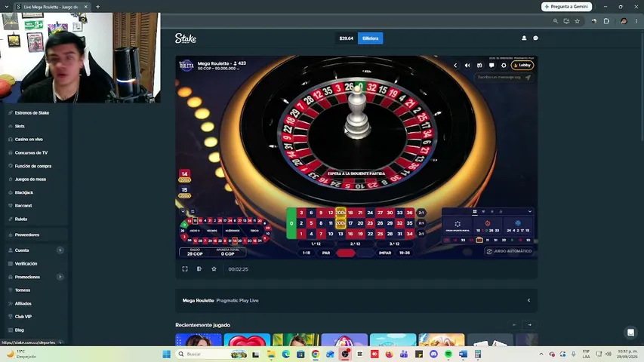Open the Stake chat icon in the header
644x362 pixels.
(x=535, y=38)
